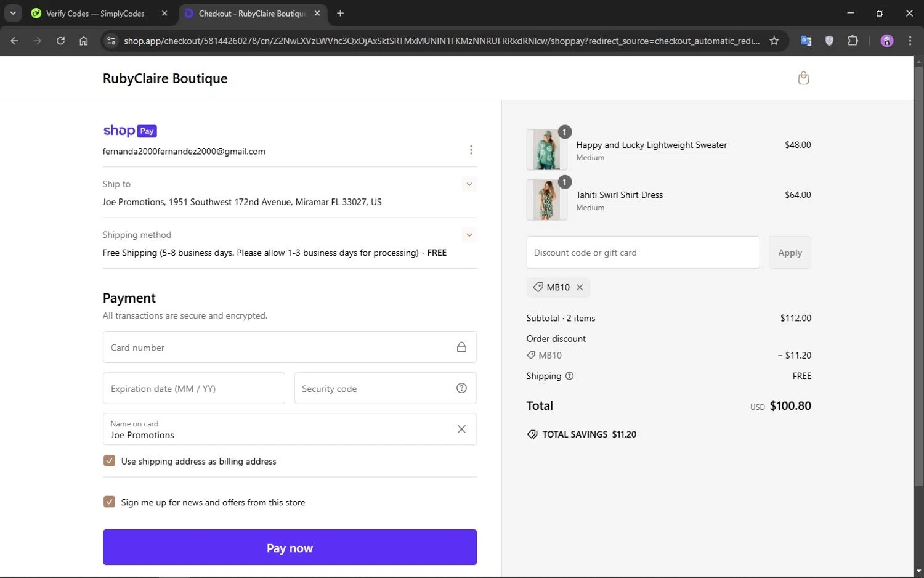Click the Happy and Lucky Lightweight Sweater name
This screenshot has width=924, height=578.
(x=652, y=145)
